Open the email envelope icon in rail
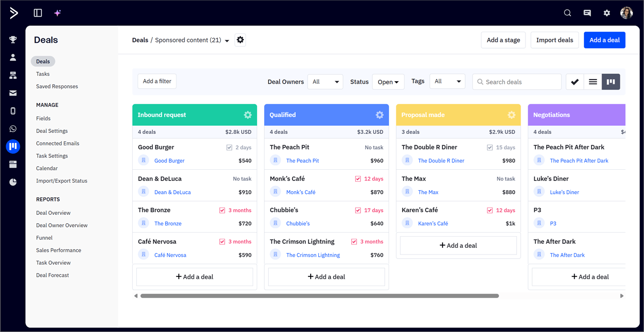644x332 pixels. coord(13,93)
